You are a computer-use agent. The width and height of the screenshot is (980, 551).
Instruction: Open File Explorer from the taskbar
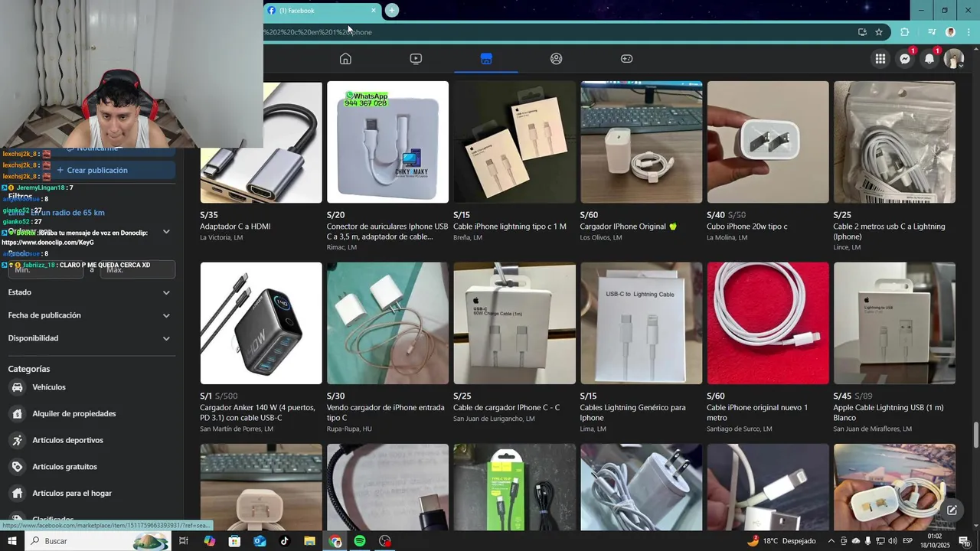[309, 541]
